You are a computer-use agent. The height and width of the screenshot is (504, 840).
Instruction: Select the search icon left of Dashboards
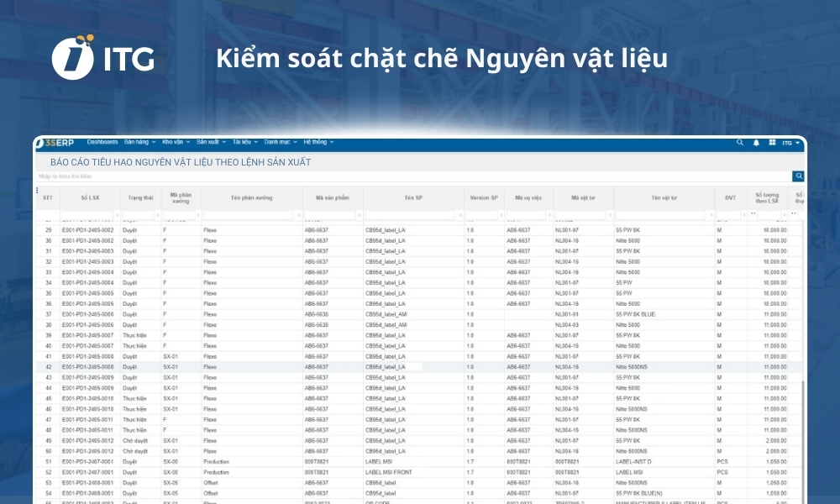point(796,176)
